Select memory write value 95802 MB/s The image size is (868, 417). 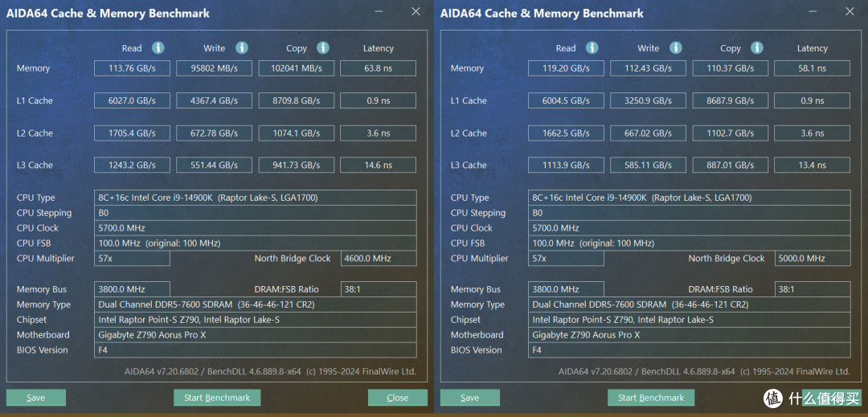click(215, 68)
